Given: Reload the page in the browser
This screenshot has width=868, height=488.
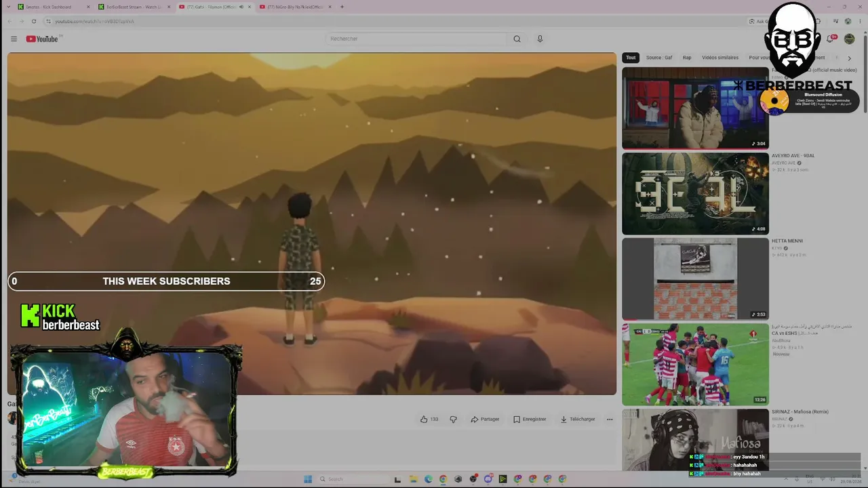Looking at the screenshot, I should point(34,21).
